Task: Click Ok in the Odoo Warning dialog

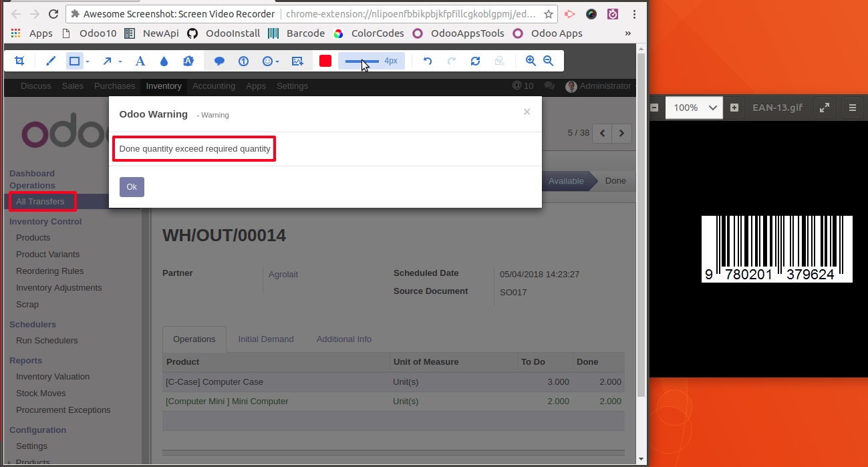Action: (x=132, y=187)
